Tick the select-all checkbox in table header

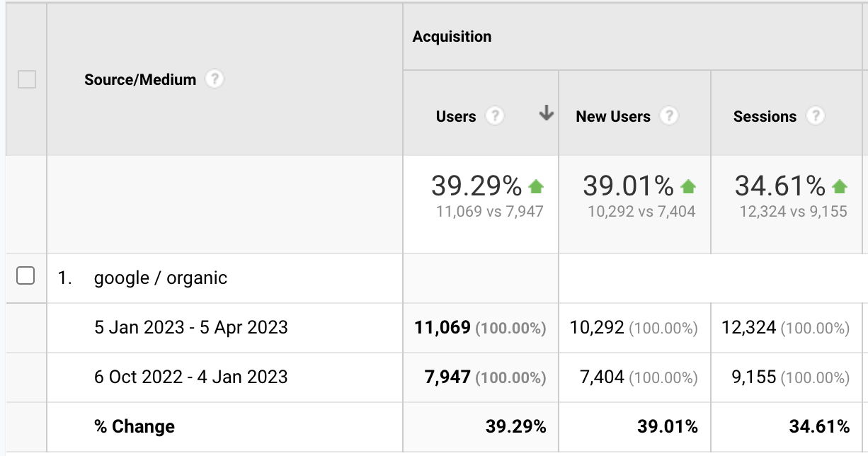(x=27, y=79)
